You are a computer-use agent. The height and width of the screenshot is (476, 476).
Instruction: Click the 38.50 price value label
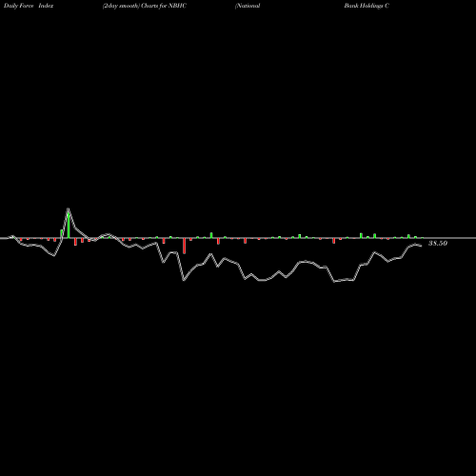(438, 244)
